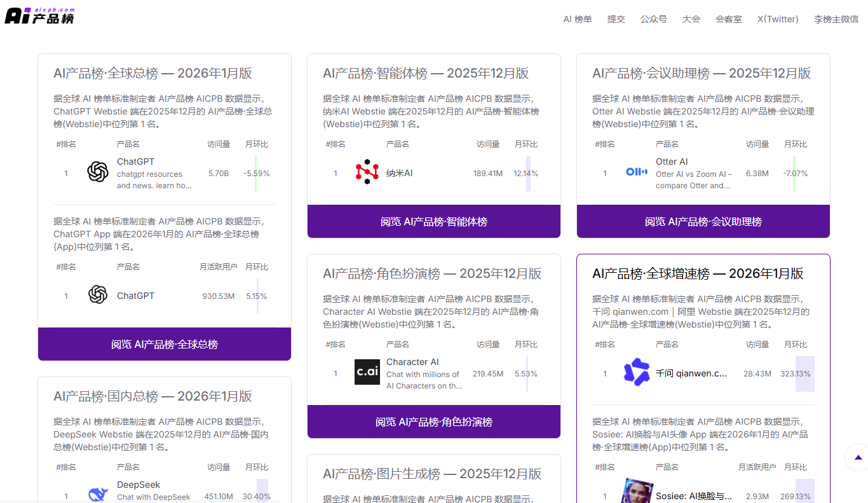Screen dimensions: 868x503
Task: Click the 'Chat with millions of AI Characters' description
Action: tap(424, 380)
